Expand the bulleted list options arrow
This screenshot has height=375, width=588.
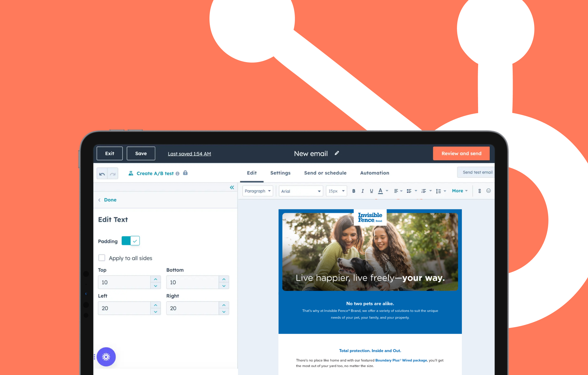[x=416, y=191]
